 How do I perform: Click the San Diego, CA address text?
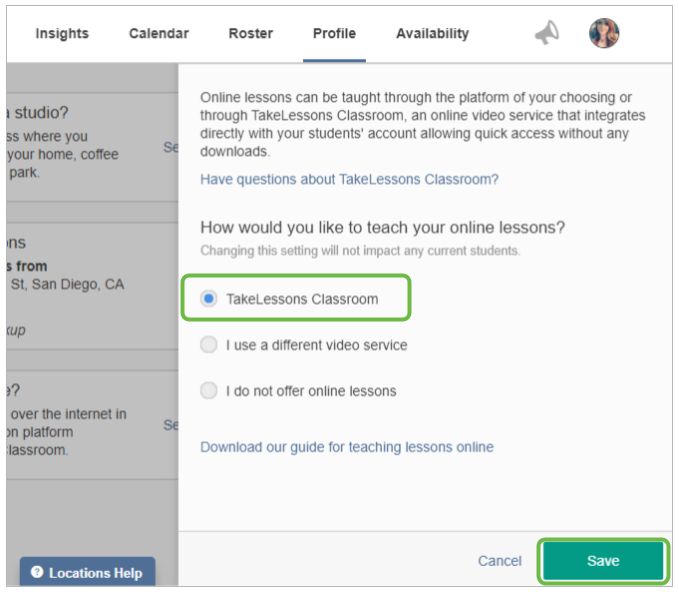coord(67,284)
